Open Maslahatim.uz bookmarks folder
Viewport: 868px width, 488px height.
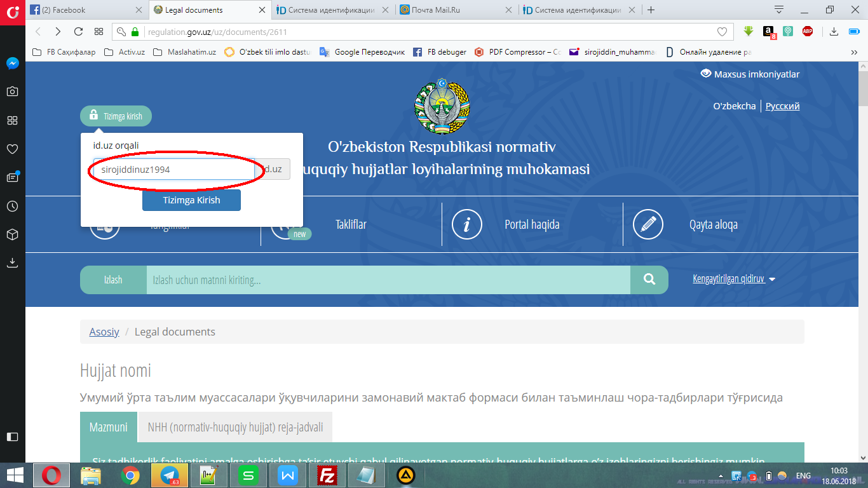tap(184, 52)
